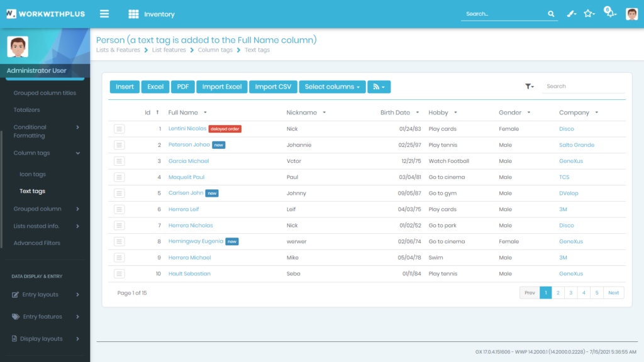
Task: Open the row actions icon for Herrera Nicholas
Action: coord(119,226)
